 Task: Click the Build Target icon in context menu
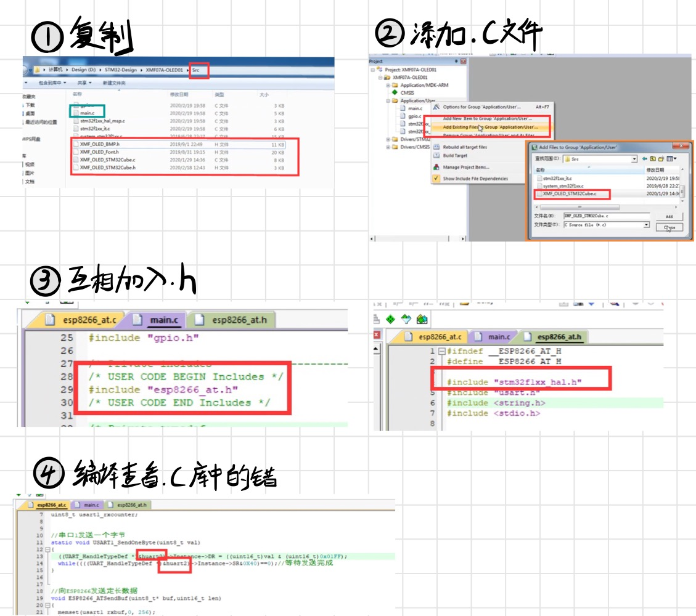tap(436, 156)
